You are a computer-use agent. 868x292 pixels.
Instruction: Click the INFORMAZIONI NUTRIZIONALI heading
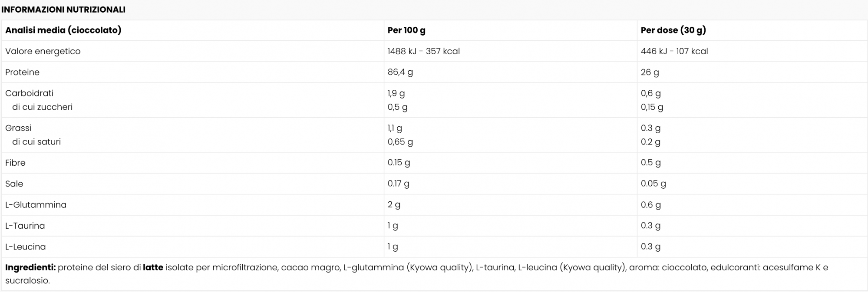coord(63,10)
